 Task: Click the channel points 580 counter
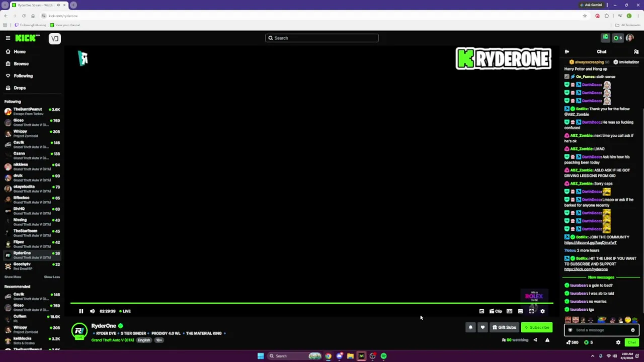572,342
